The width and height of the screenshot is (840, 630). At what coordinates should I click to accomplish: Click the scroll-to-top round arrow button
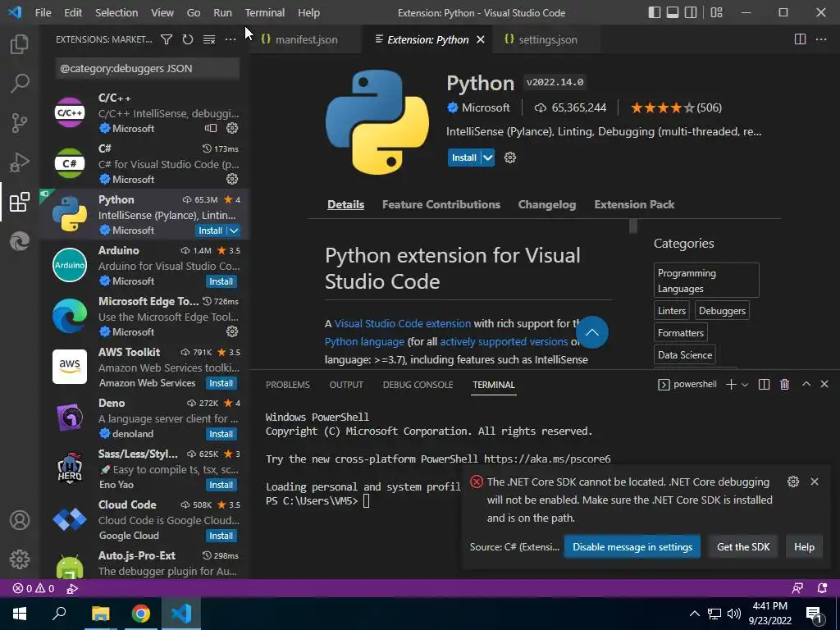pyautogui.click(x=592, y=332)
